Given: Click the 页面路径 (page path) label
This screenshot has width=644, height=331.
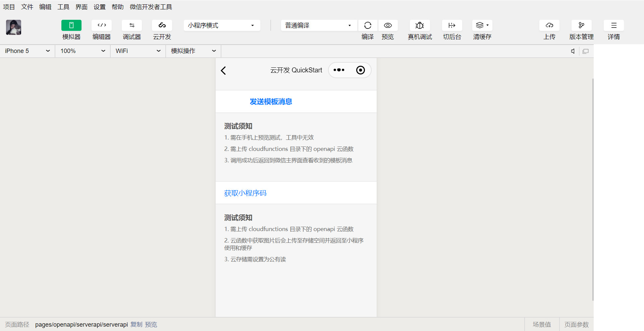Looking at the screenshot, I should (17, 325).
